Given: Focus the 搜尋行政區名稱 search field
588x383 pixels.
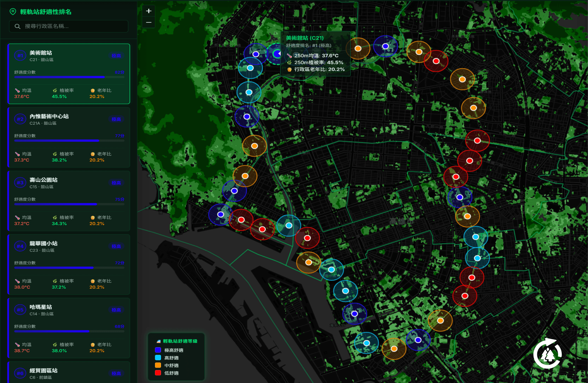Looking at the screenshot, I should [69, 26].
